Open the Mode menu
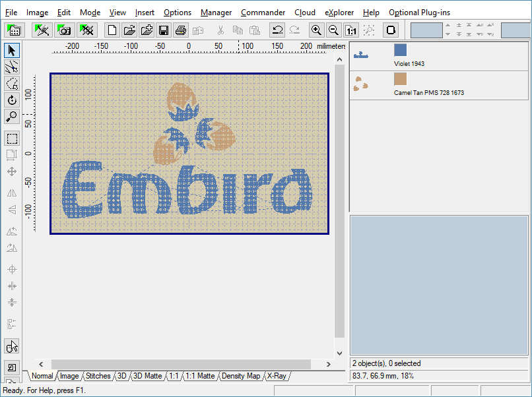This screenshot has width=532, height=397. tap(90, 13)
